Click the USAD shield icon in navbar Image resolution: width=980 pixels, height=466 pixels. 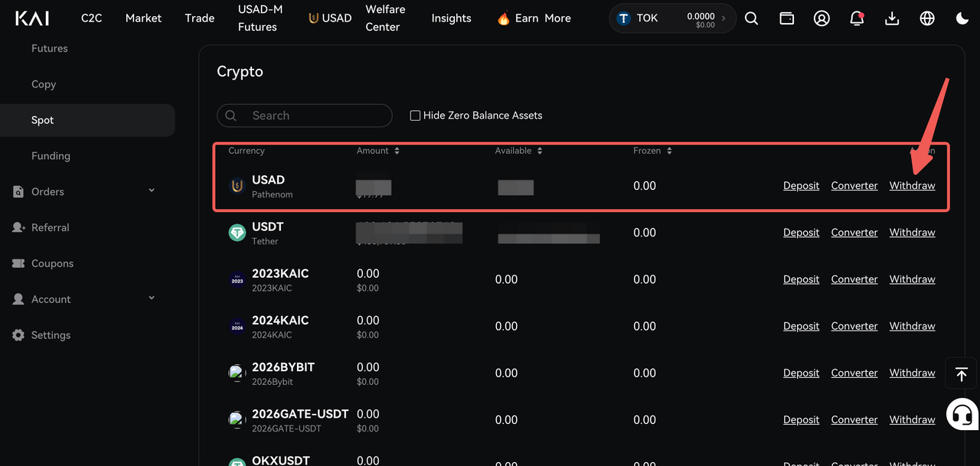313,18
